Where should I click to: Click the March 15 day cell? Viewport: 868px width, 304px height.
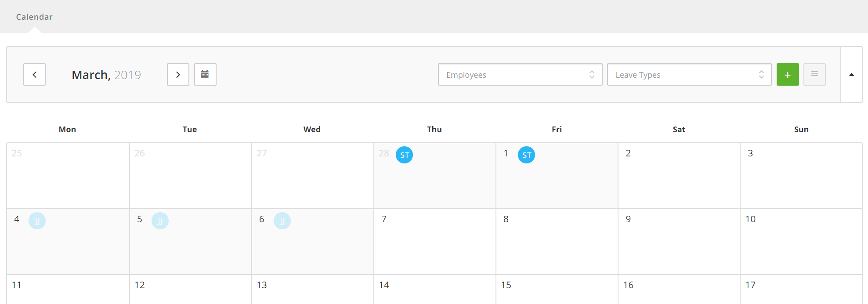pos(557,290)
